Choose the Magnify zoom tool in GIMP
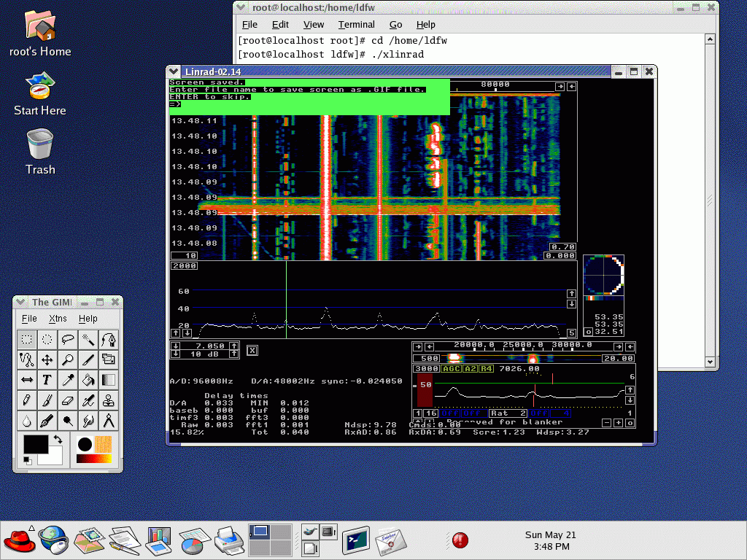747x560 pixels. (x=68, y=359)
